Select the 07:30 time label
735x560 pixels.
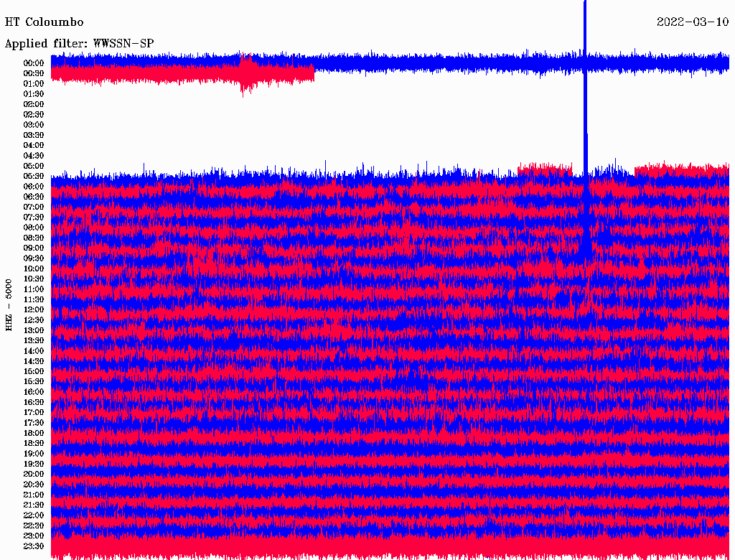click(x=34, y=217)
